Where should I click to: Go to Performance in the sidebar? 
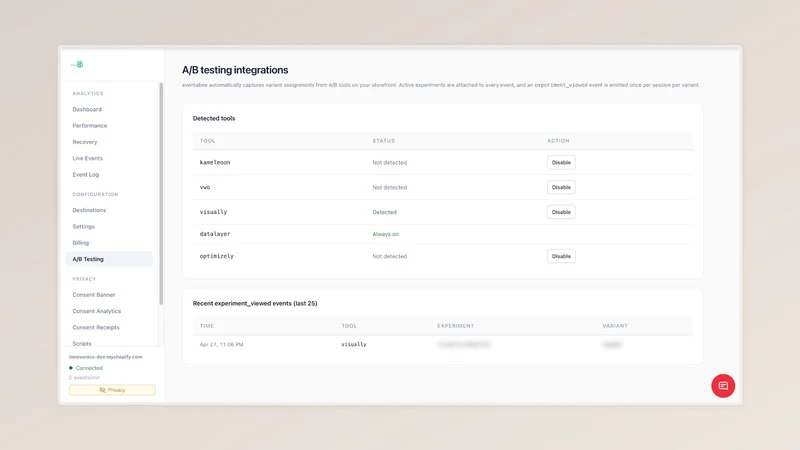coord(89,126)
